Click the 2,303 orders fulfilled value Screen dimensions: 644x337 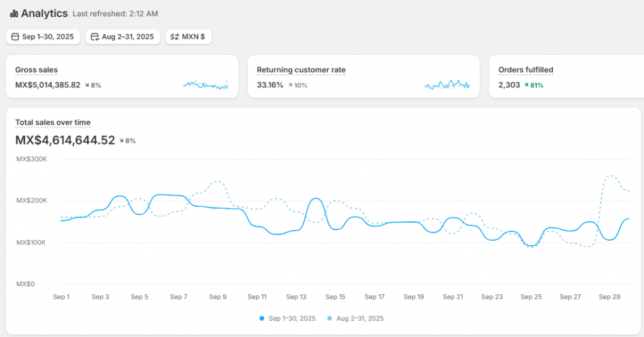click(x=509, y=85)
